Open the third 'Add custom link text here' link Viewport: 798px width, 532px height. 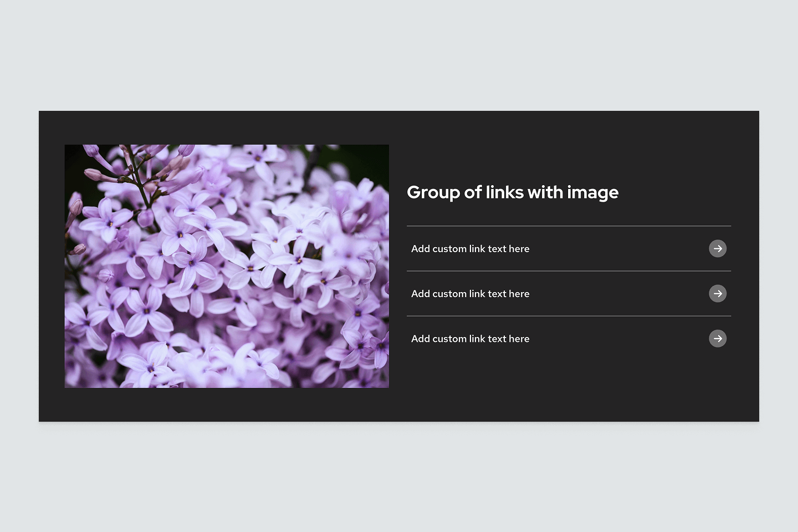pyautogui.click(x=470, y=339)
